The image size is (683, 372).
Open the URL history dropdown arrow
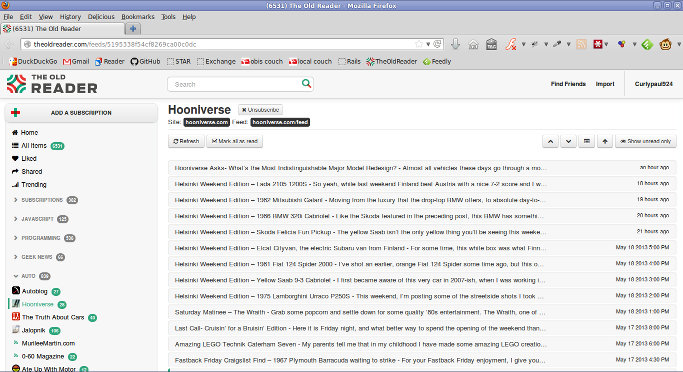click(x=428, y=44)
